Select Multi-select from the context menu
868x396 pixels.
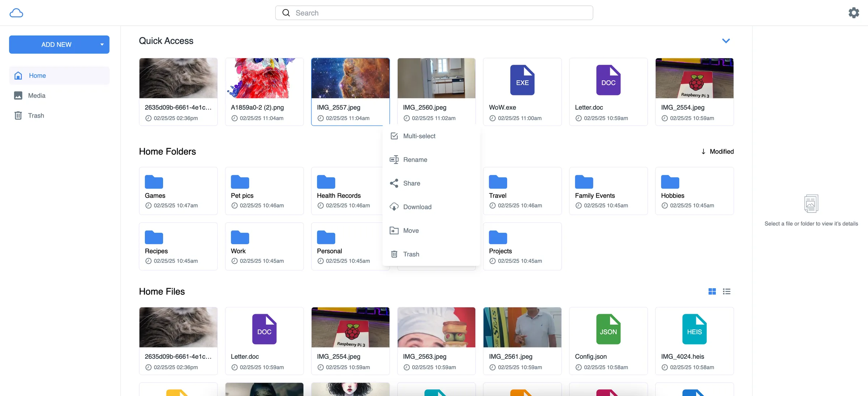pos(419,136)
